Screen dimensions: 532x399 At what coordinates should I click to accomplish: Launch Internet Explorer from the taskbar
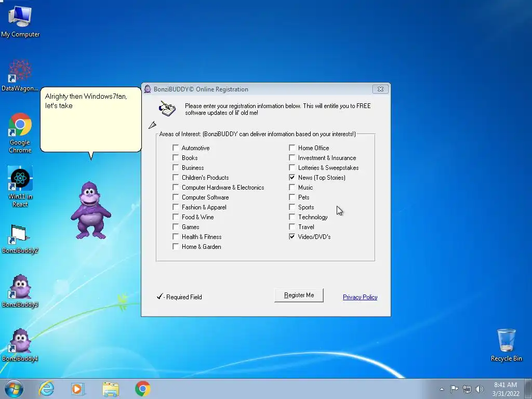tap(46, 389)
